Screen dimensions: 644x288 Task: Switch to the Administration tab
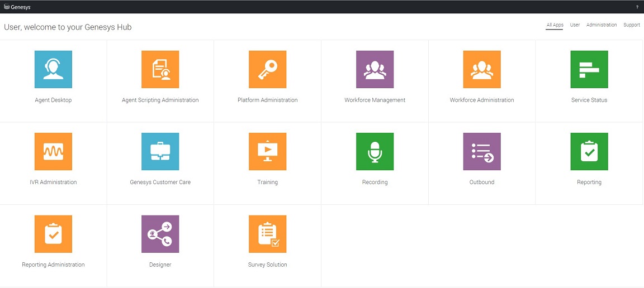tap(602, 25)
